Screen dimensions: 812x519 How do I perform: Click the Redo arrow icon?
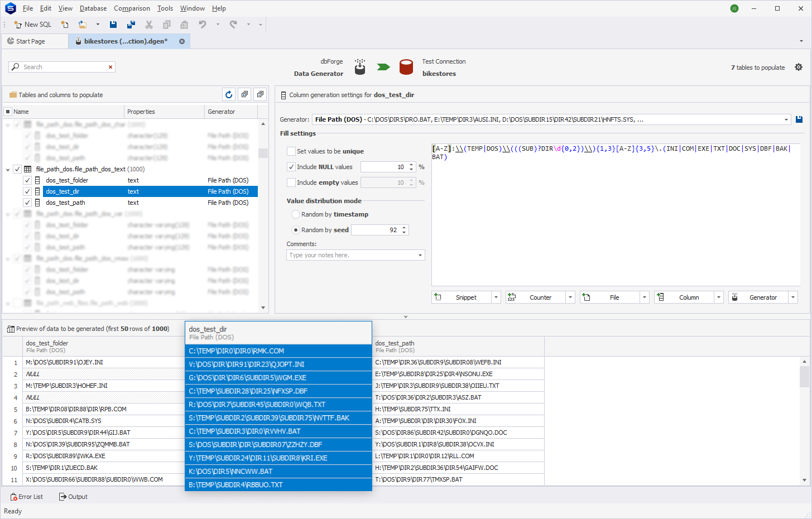tap(233, 25)
